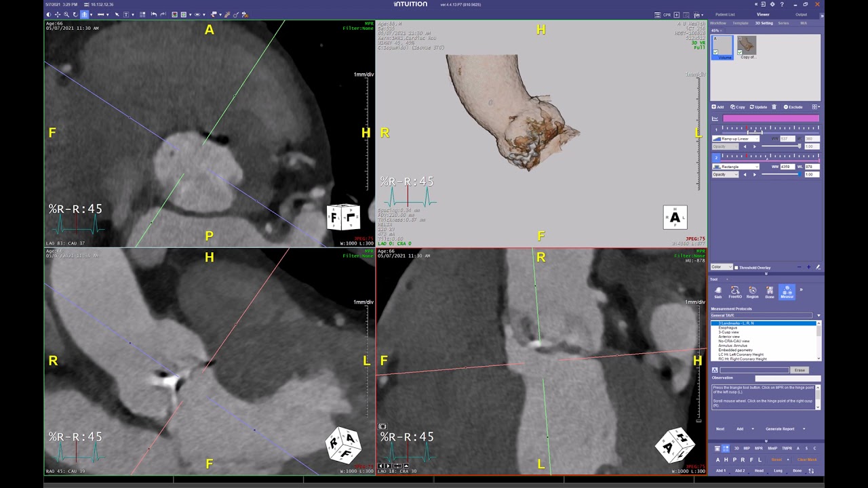Click the redo arrow in toolbar

pos(163,14)
